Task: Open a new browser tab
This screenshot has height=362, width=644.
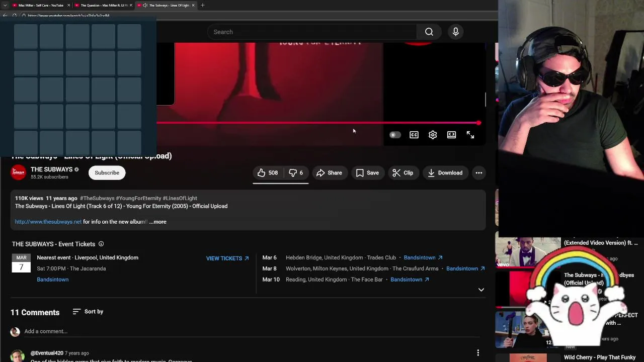Action: (x=202, y=5)
